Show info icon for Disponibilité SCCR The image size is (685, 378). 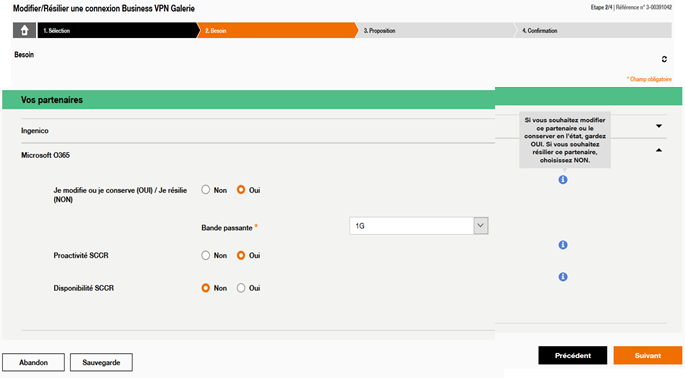coord(563,277)
